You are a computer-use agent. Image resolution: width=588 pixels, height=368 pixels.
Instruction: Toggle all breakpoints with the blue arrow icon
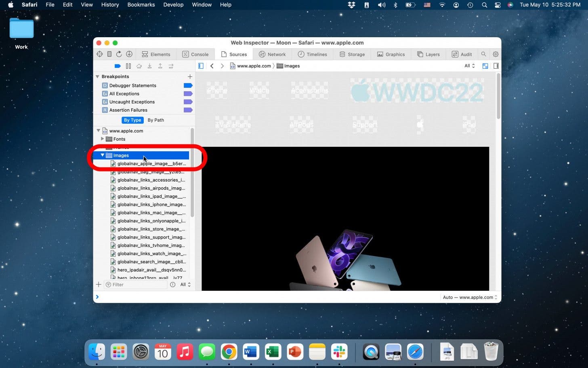tap(118, 66)
